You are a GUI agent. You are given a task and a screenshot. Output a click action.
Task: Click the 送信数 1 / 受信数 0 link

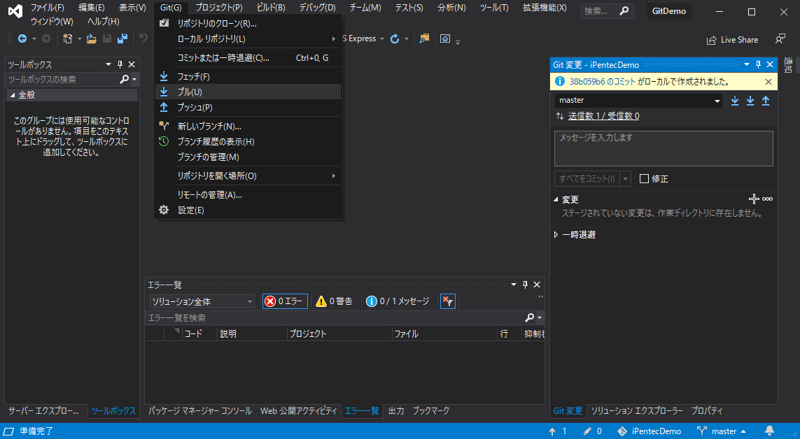[x=604, y=116]
